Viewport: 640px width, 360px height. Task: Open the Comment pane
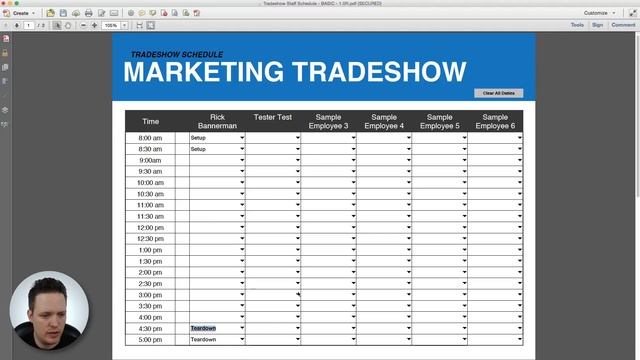[x=623, y=25]
